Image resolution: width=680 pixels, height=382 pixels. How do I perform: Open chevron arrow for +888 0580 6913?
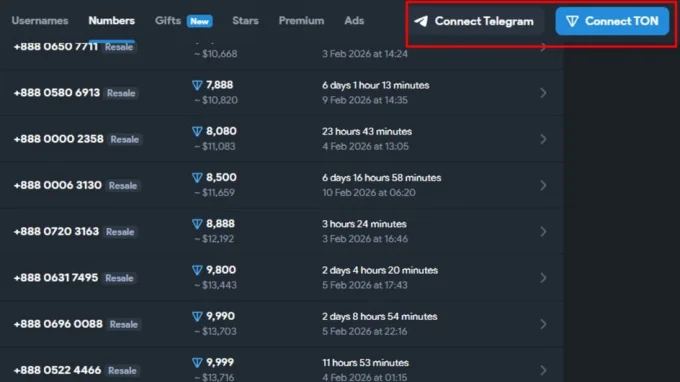tap(543, 93)
